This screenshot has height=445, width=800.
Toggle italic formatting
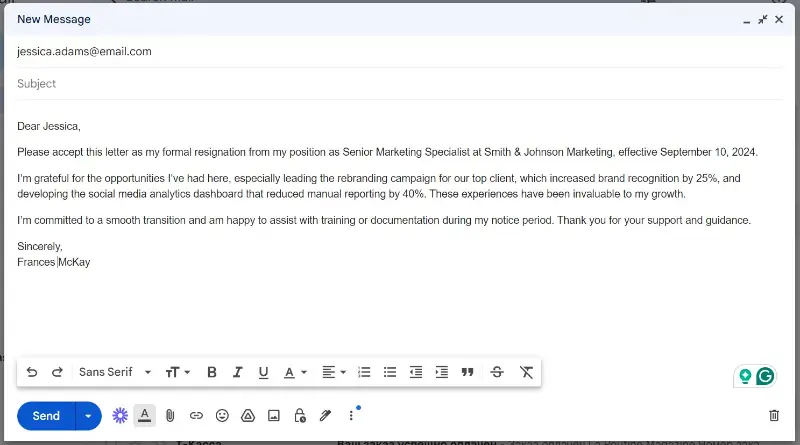[x=237, y=372]
